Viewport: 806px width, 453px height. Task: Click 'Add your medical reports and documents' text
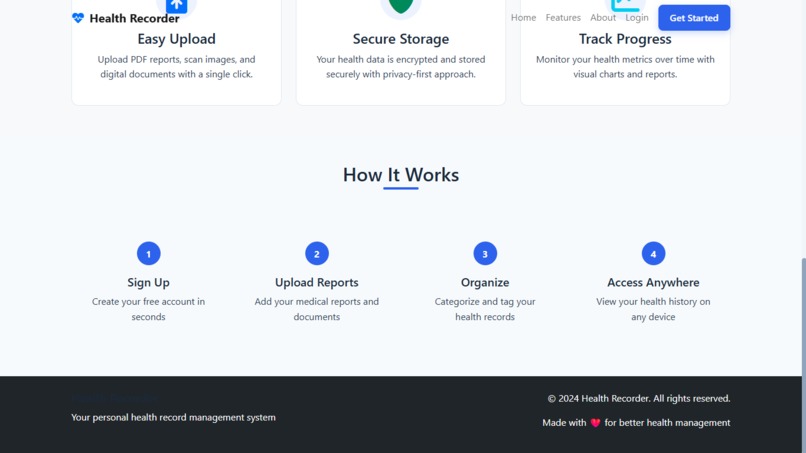click(x=317, y=309)
